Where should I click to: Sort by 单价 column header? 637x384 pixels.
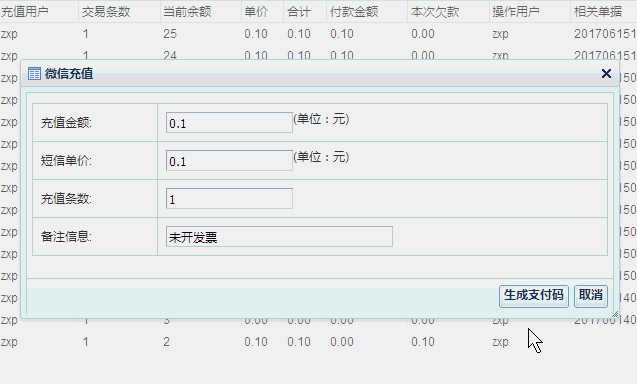pos(256,12)
